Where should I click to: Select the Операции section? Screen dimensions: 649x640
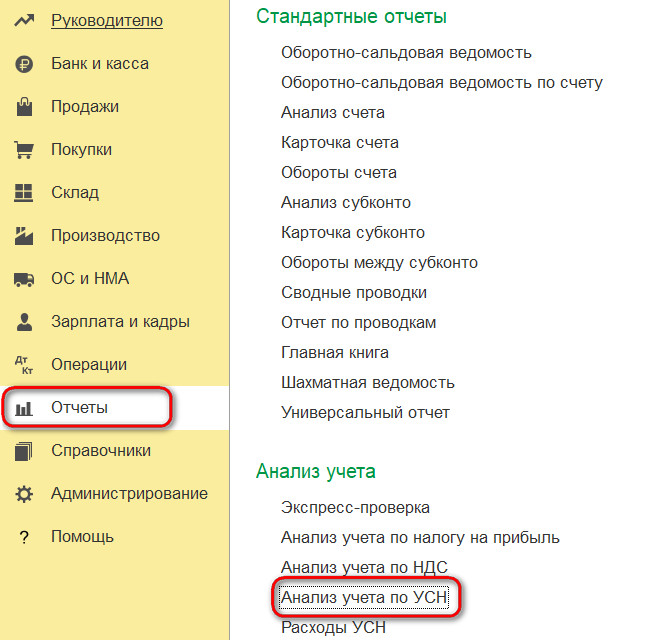coord(89,365)
